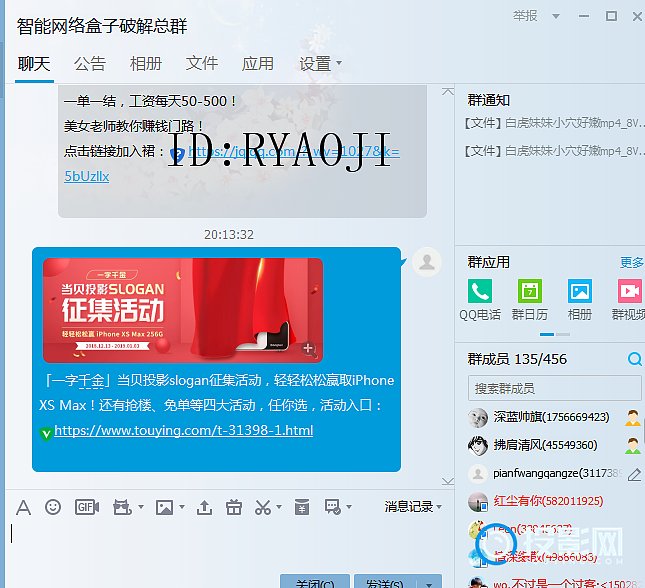The image size is (645, 588).
Task: Open the touying.com activity link
Action: tap(183, 430)
